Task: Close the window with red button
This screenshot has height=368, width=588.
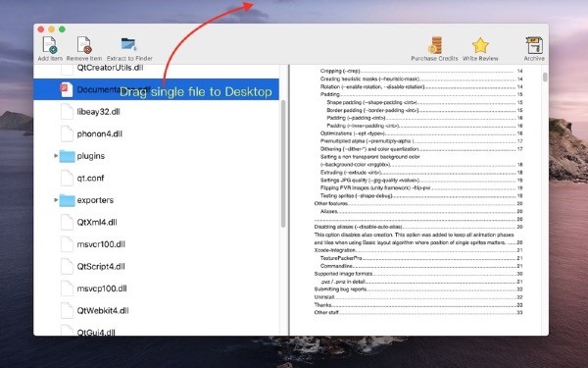Action: click(41, 29)
